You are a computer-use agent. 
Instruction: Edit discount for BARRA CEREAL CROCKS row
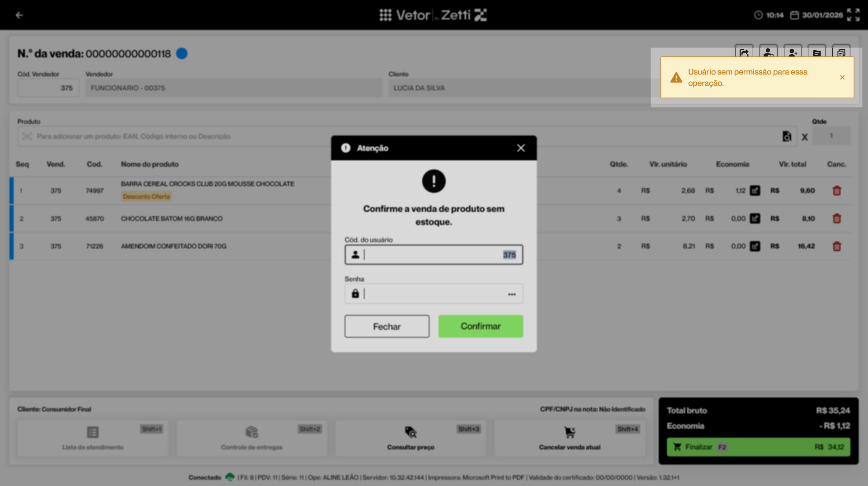755,191
